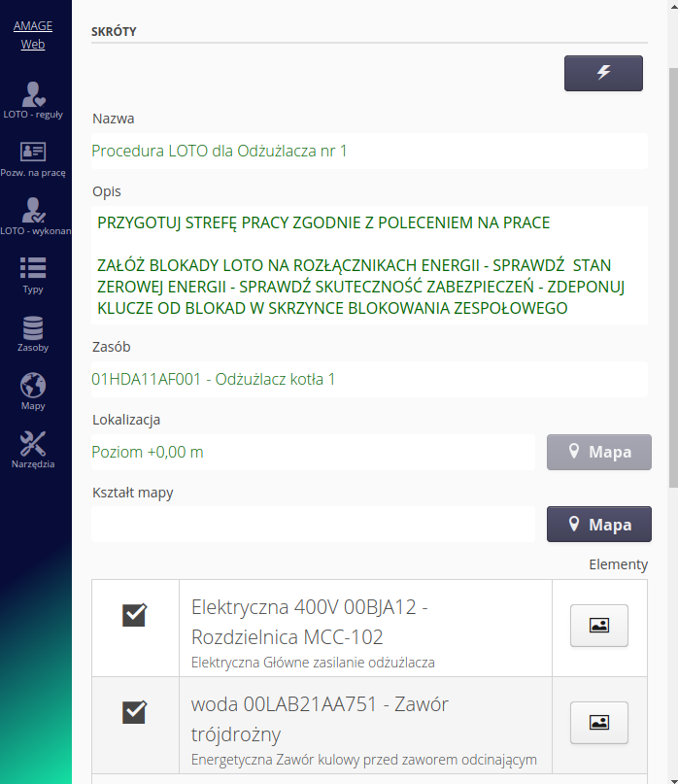Click the empty Kształt mapy field
The image size is (678, 784).
tap(313, 525)
